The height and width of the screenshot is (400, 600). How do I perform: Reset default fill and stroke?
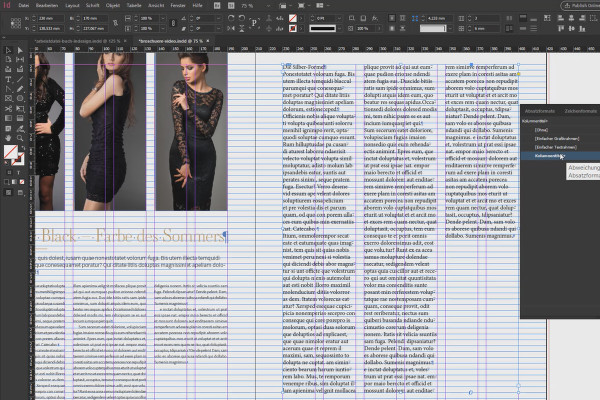pos(7,163)
